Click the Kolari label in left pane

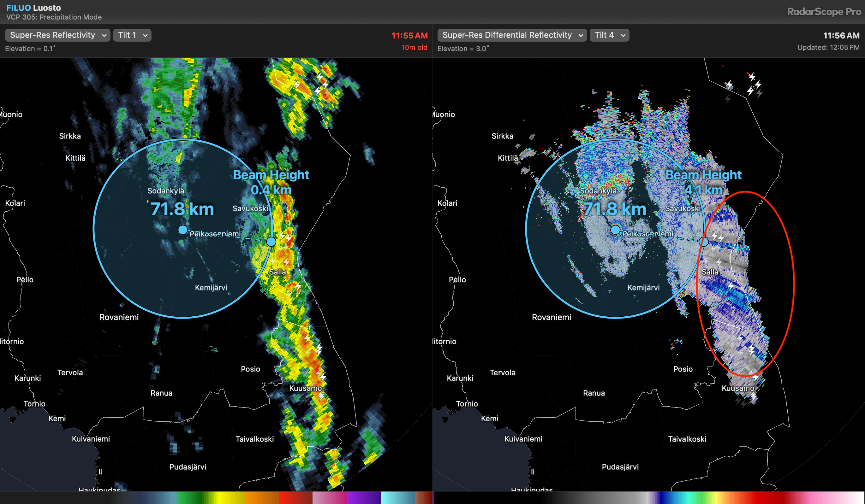point(15,203)
